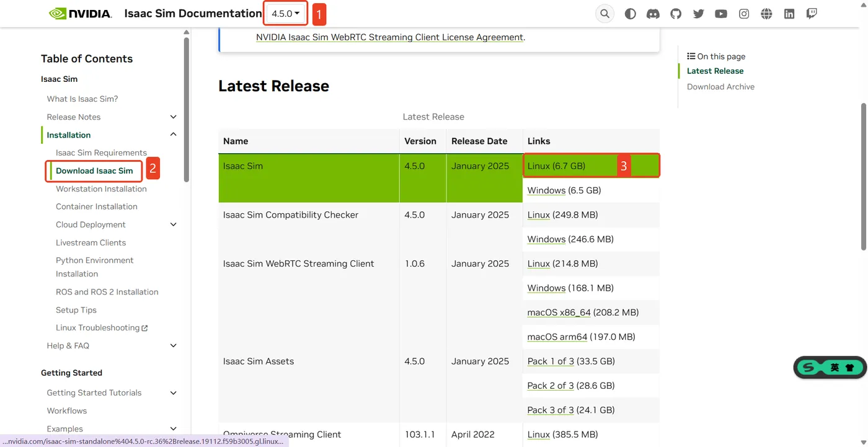Click the NVIDIA logo
The width and height of the screenshot is (868, 447).
tap(81, 14)
